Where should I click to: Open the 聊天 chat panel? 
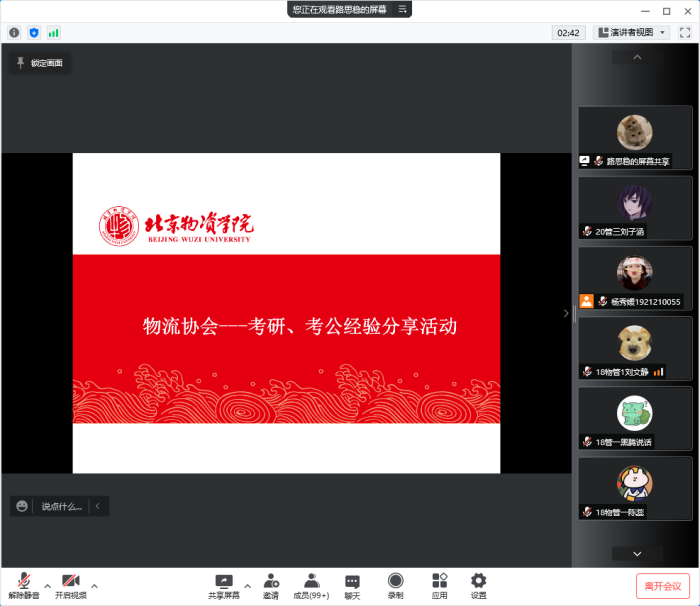(352, 585)
